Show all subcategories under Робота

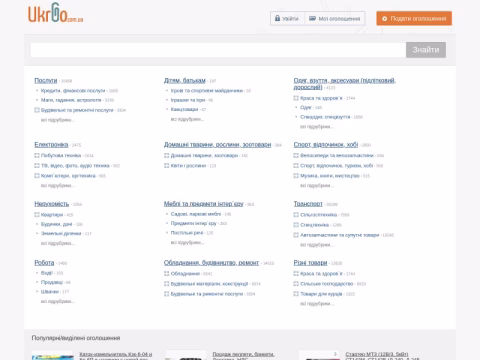(x=58, y=301)
